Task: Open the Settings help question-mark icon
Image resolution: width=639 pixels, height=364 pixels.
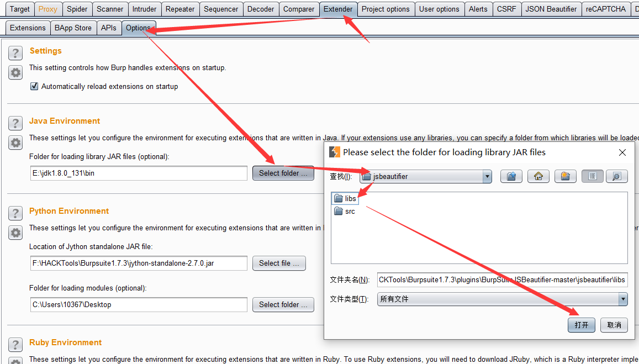Action: pos(15,53)
